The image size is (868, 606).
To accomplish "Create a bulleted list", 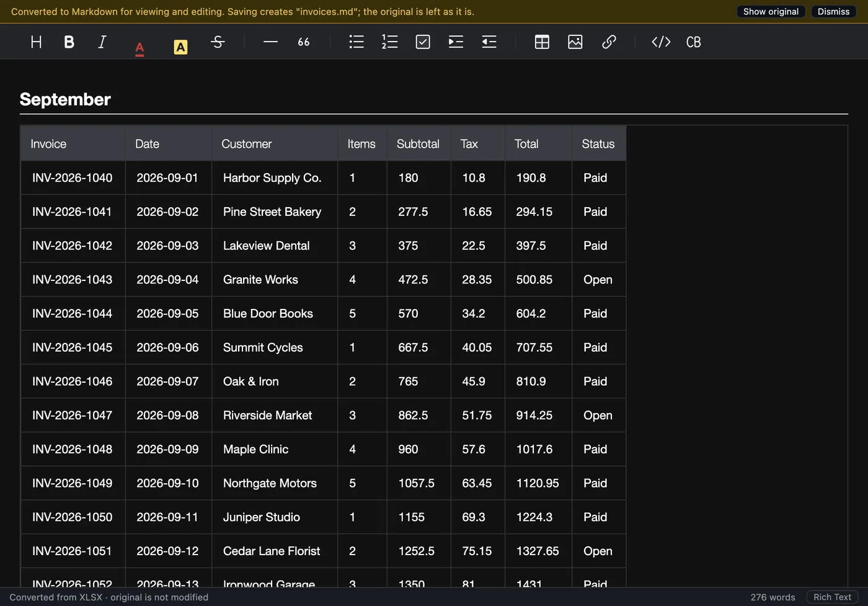I will pos(356,42).
